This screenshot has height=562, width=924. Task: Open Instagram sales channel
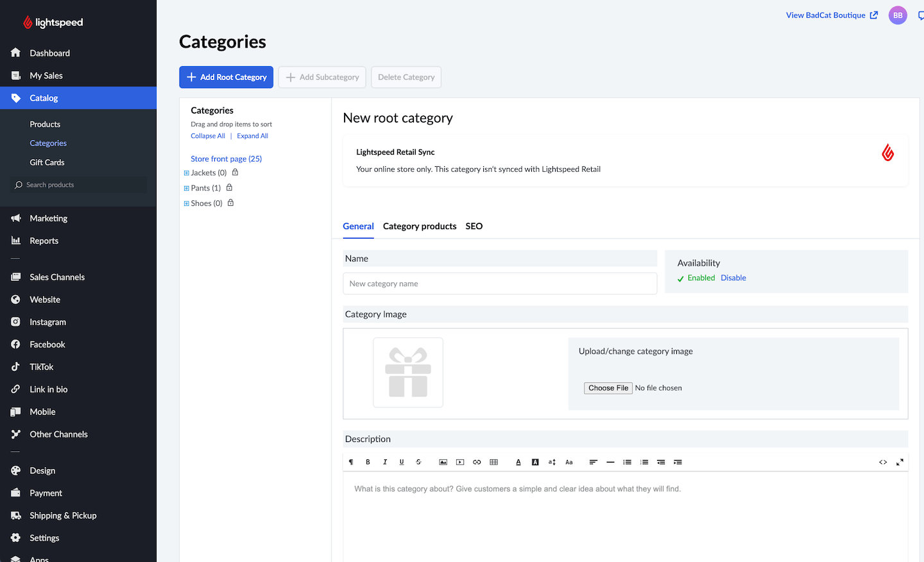tap(78, 322)
